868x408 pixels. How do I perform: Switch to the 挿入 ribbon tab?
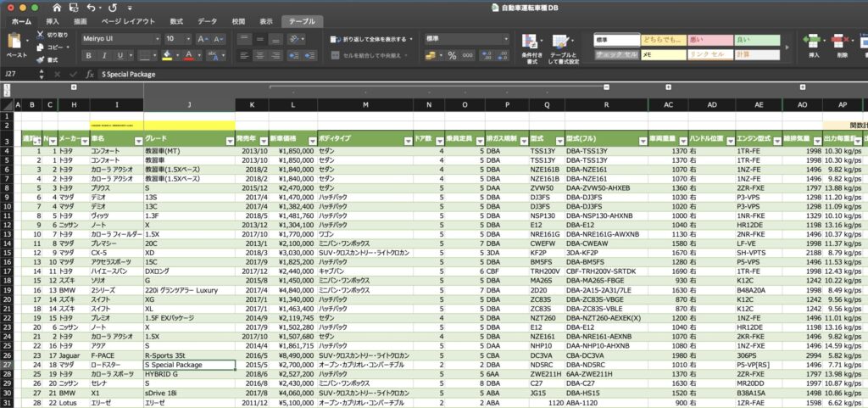[53, 21]
